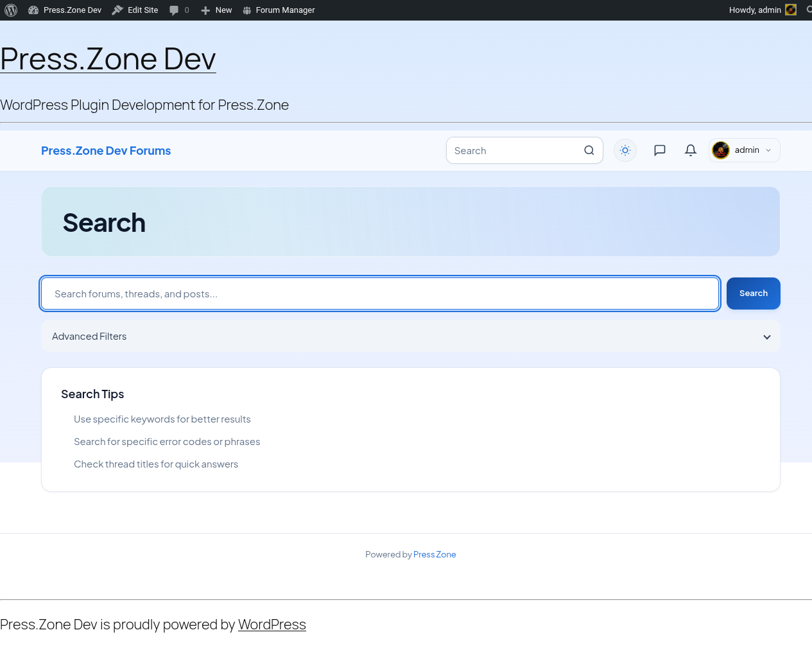
Task: Open Press.Zone Dev admin bar item
Action: [x=65, y=10]
